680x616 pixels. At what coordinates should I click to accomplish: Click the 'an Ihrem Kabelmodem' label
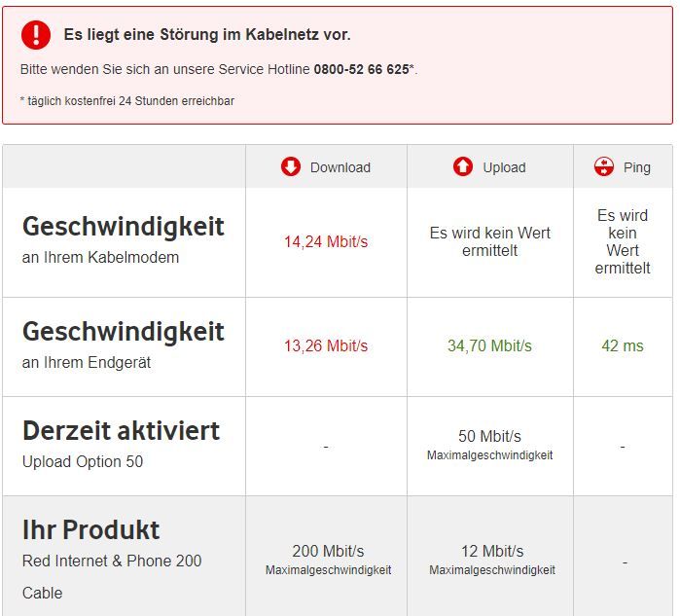100,257
